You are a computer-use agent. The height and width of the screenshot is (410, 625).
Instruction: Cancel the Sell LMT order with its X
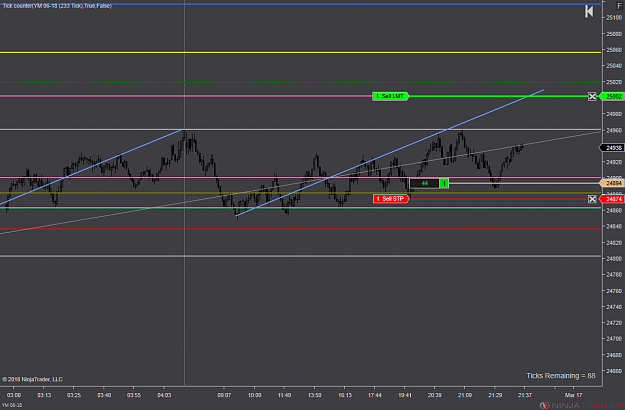click(592, 96)
